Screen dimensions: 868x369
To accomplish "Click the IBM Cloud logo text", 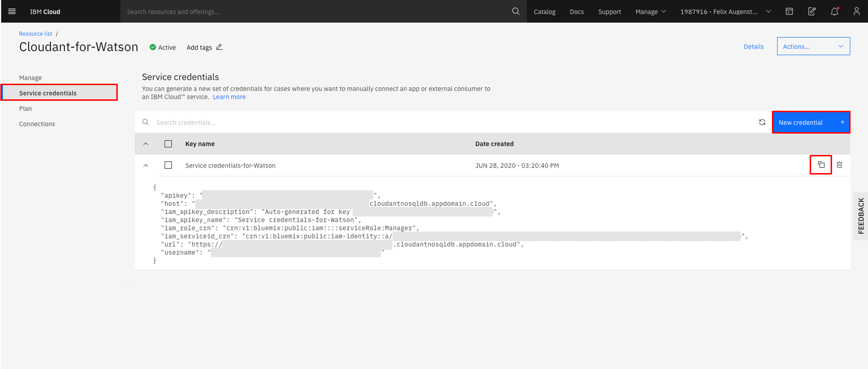I will (45, 11).
